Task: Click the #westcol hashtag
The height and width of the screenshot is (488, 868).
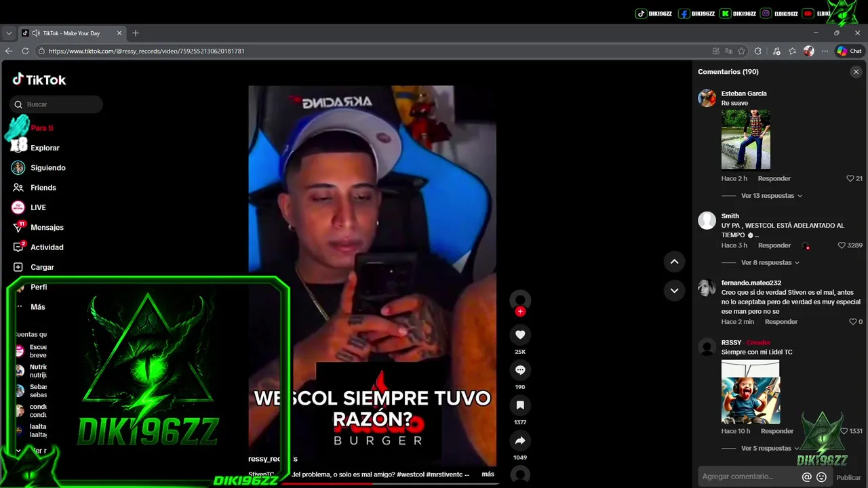Action: tap(412, 474)
